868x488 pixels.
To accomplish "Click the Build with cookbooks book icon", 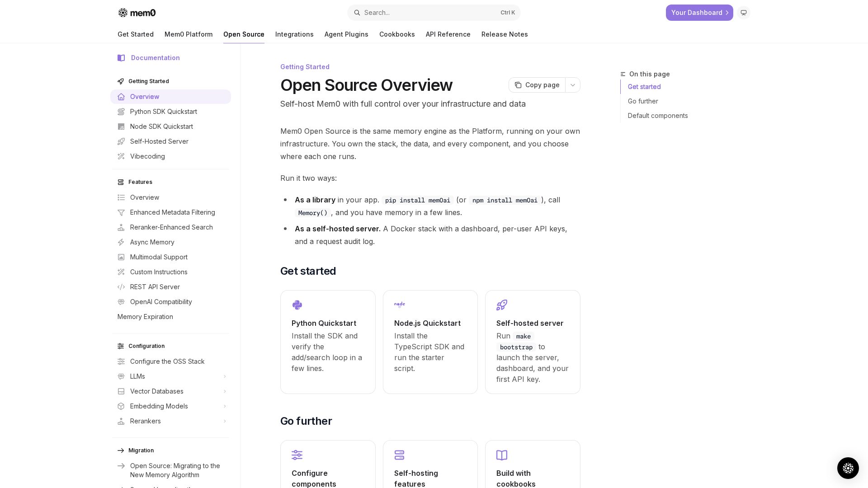I will 502,455.
